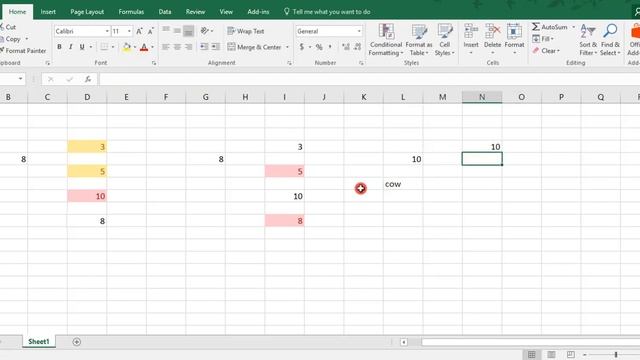640x360 pixels.
Task: Click Decrease Indent icon
Action: [x=204, y=47]
